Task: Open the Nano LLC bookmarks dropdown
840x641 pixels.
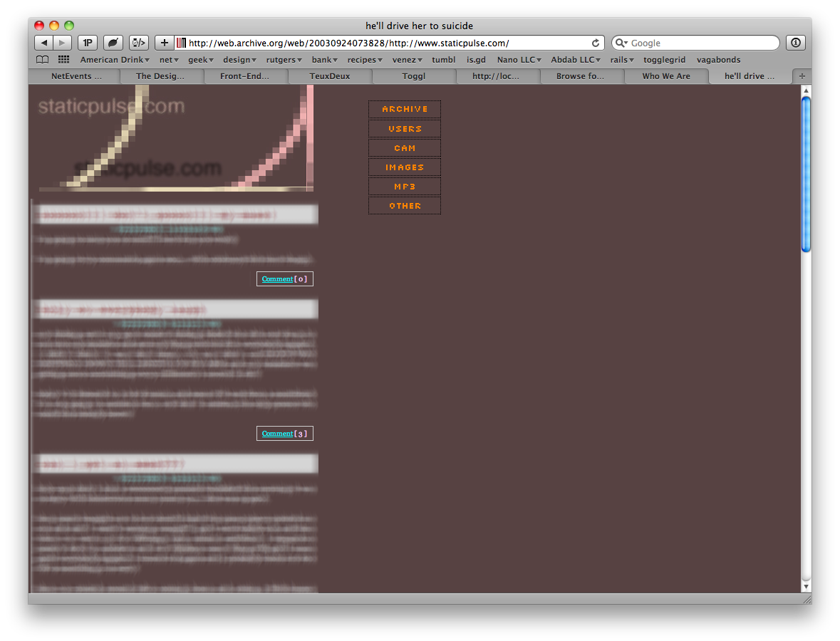Action: tap(519, 60)
